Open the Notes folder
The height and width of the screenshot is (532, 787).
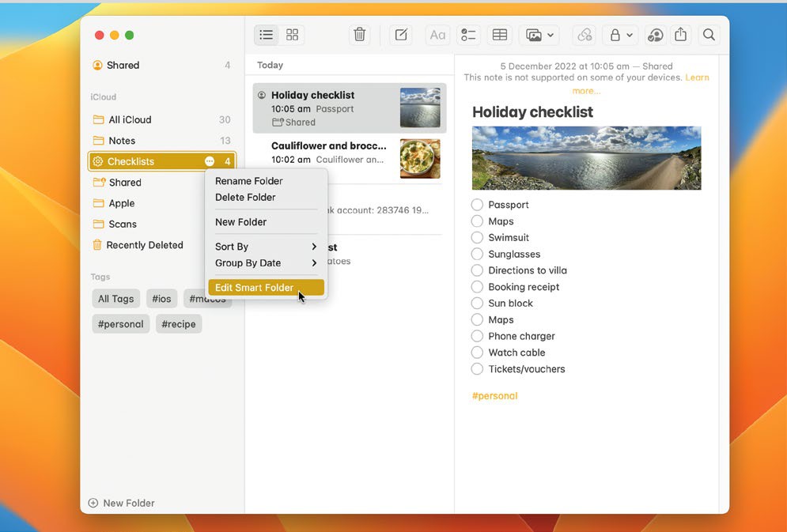coord(161,141)
